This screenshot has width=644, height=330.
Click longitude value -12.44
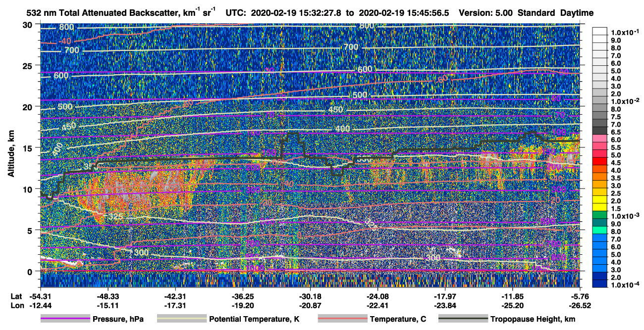40,306
